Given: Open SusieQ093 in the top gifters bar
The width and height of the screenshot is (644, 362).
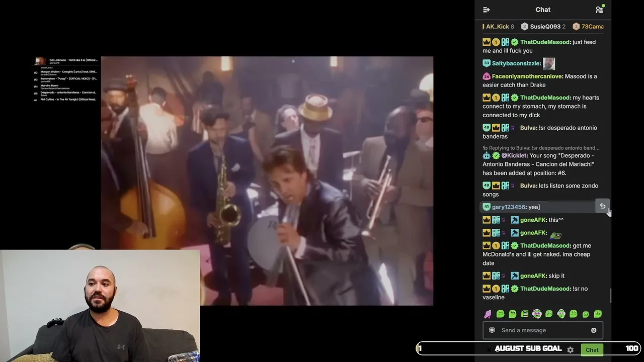Looking at the screenshot, I should (x=543, y=27).
